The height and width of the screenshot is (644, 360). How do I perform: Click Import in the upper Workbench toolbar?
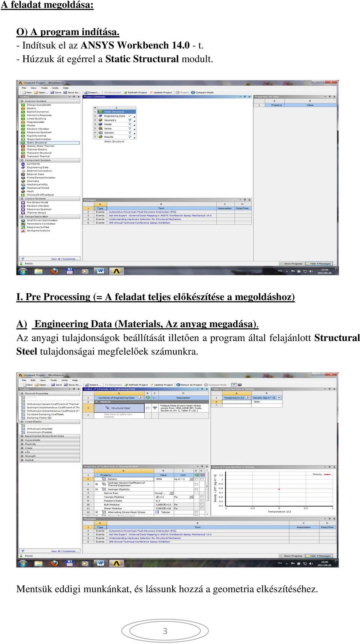(92, 92)
